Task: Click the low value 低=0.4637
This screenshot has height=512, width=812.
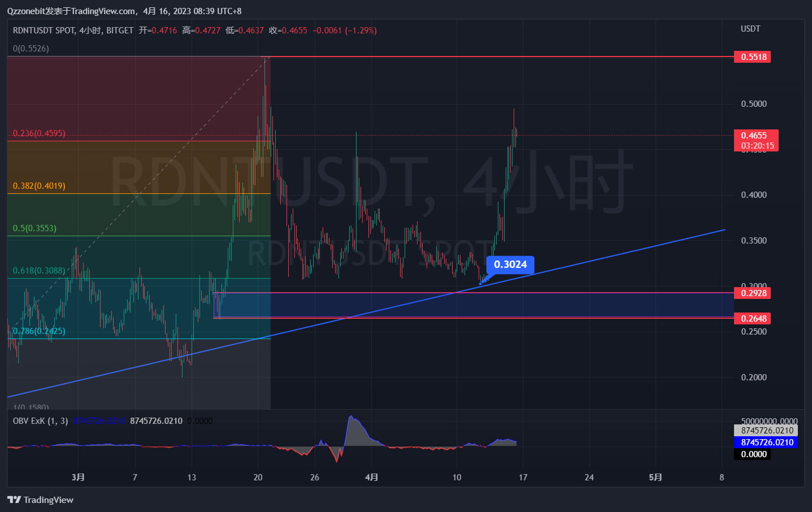Action: click(x=245, y=31)
